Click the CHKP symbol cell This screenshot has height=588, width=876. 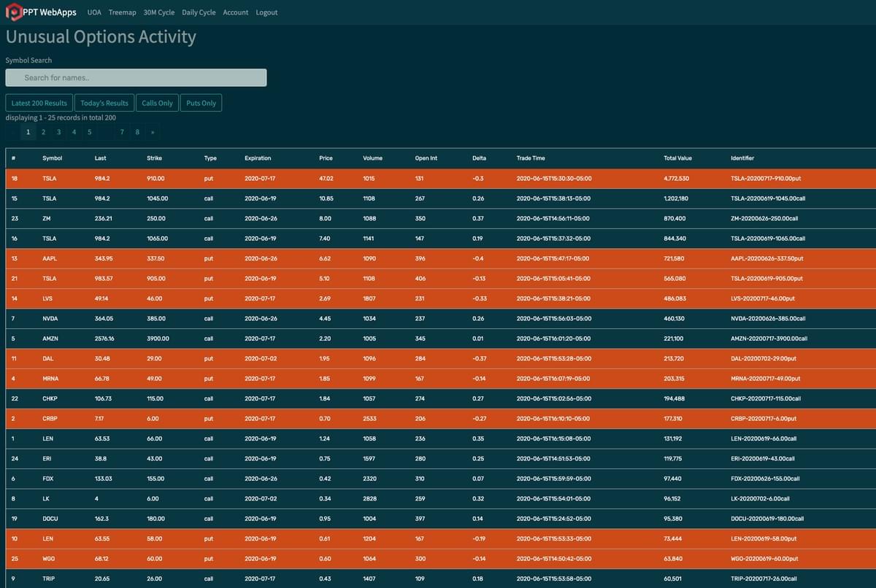(50, 399)
